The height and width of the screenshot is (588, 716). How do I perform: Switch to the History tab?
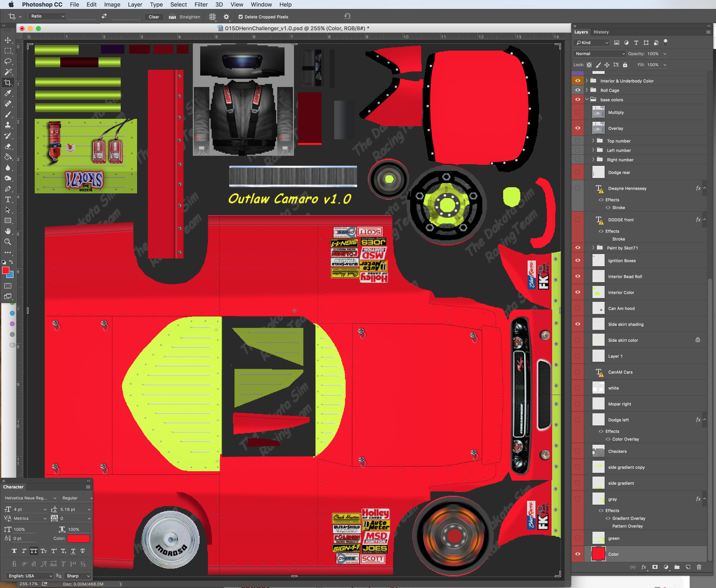pyautogui.click(x=601, y=32)
